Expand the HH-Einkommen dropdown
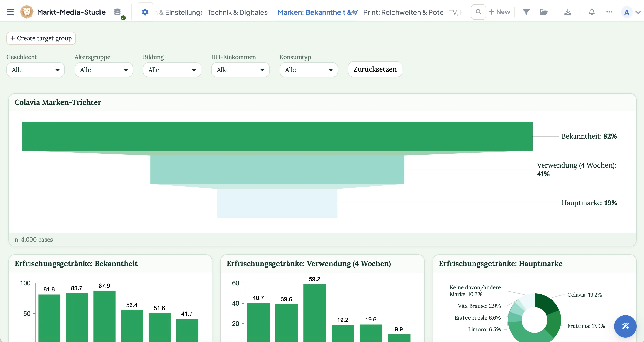Screen dimensions: 644x342 click(x=240, y=70)
